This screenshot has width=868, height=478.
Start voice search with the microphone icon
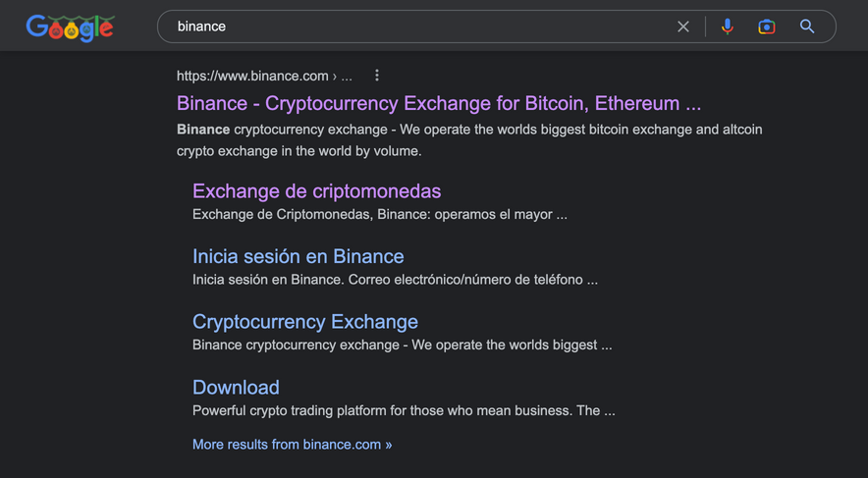click(x=727, y=27)
